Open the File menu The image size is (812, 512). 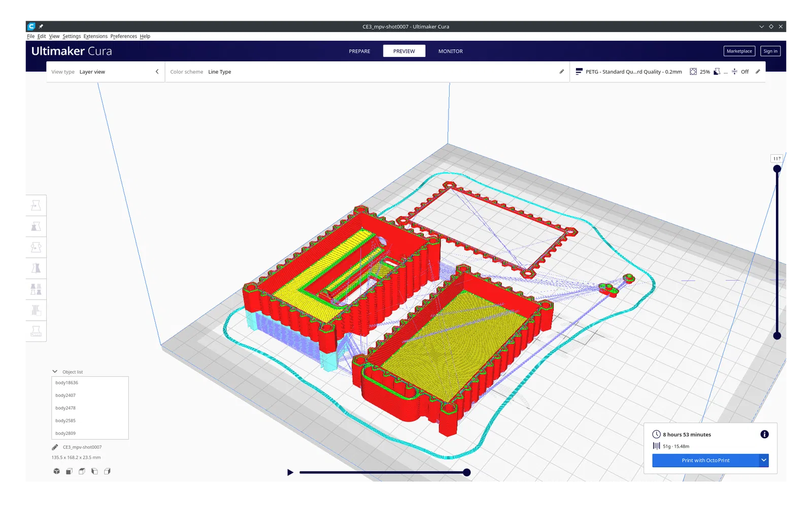pyautogui.click(x=31, y=37)
